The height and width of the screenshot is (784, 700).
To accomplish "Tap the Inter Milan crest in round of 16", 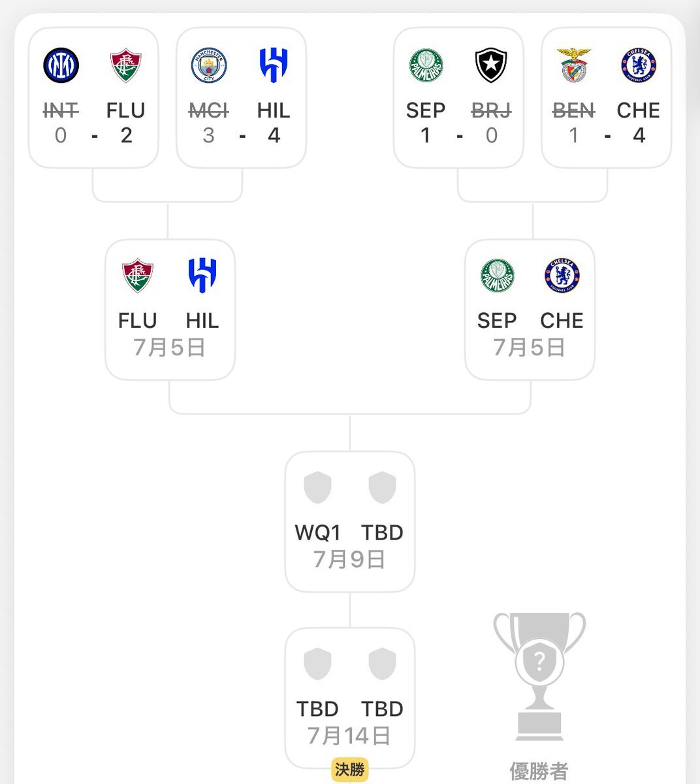I will pos(61,65).
